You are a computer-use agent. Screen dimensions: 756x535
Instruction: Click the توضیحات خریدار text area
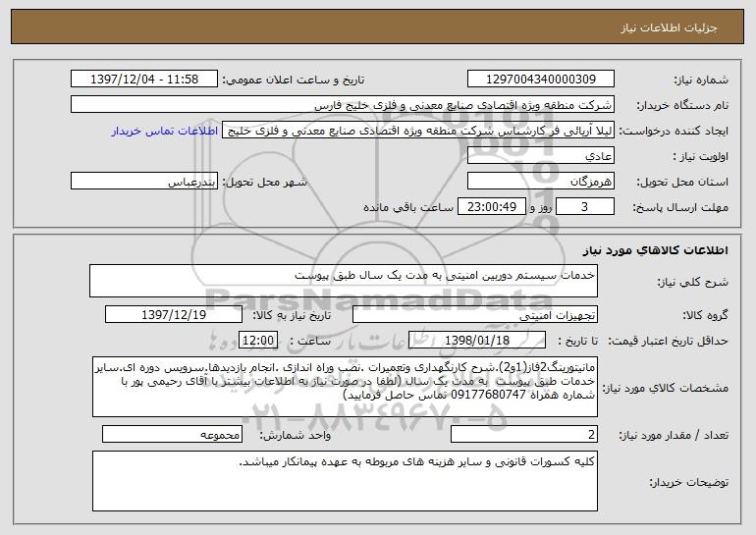click(345, 481)
